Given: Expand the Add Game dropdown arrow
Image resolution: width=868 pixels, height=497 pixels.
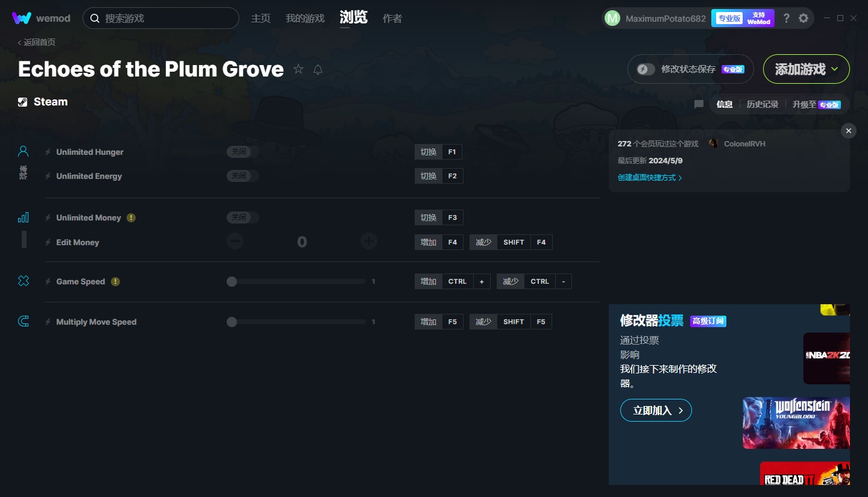Looking at the screenshot, I should (x=835, y=69).
